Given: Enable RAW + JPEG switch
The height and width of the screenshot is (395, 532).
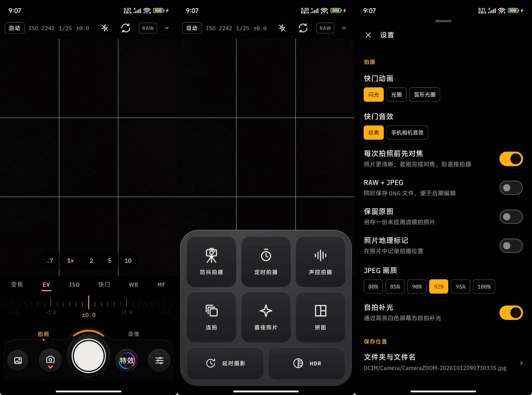Looking at the screenshot, I should (511, 188).
